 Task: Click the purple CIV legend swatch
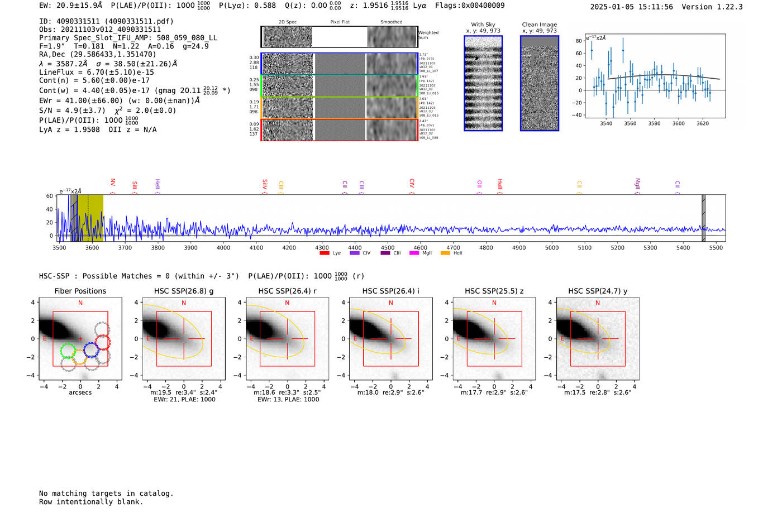pyautogui.click(x=354, y=253)
